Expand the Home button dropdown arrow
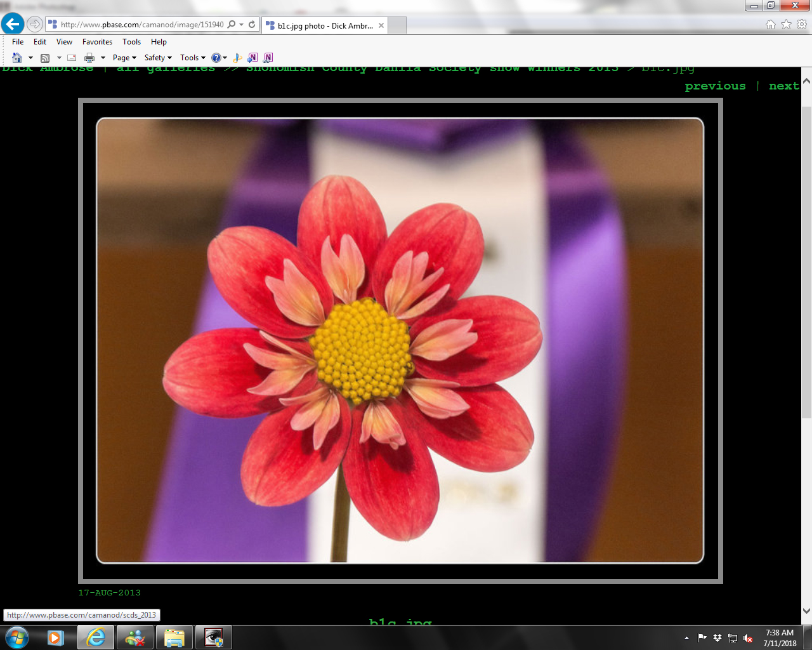812x650 pixels. pos(30,58)
